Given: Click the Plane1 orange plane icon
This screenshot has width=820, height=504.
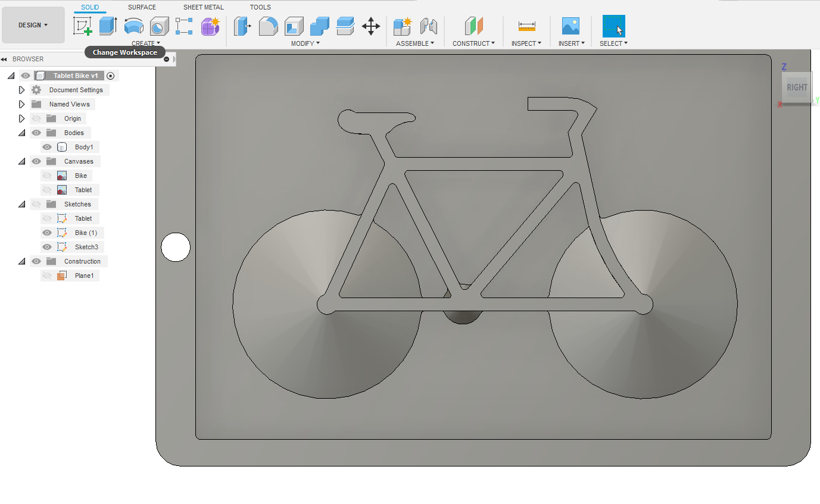Looking at the screenshot, I should [x=61, y=276].
